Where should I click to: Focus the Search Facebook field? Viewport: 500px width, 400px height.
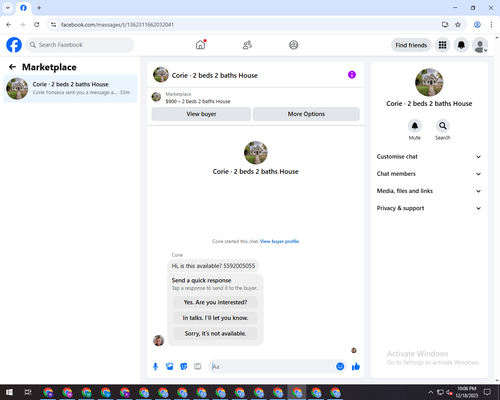(x=80, y=45)
